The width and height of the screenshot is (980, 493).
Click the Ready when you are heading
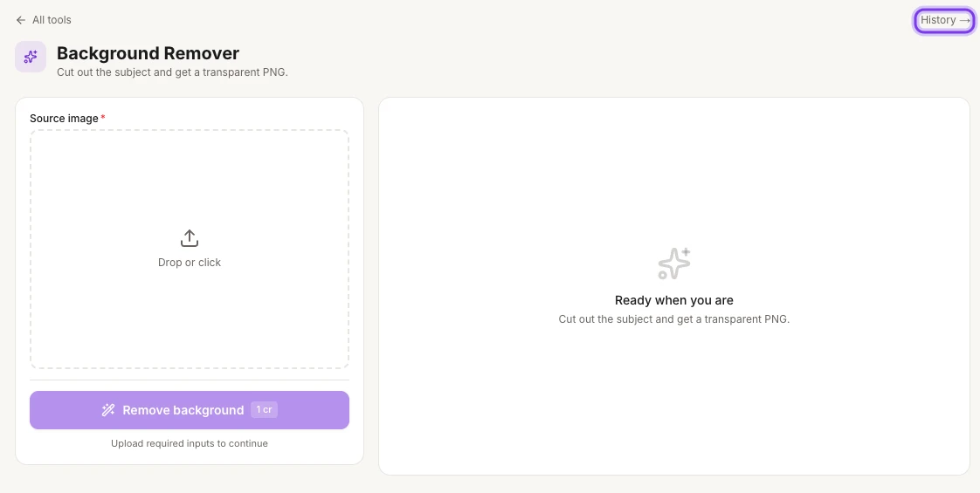coord(673,300)
